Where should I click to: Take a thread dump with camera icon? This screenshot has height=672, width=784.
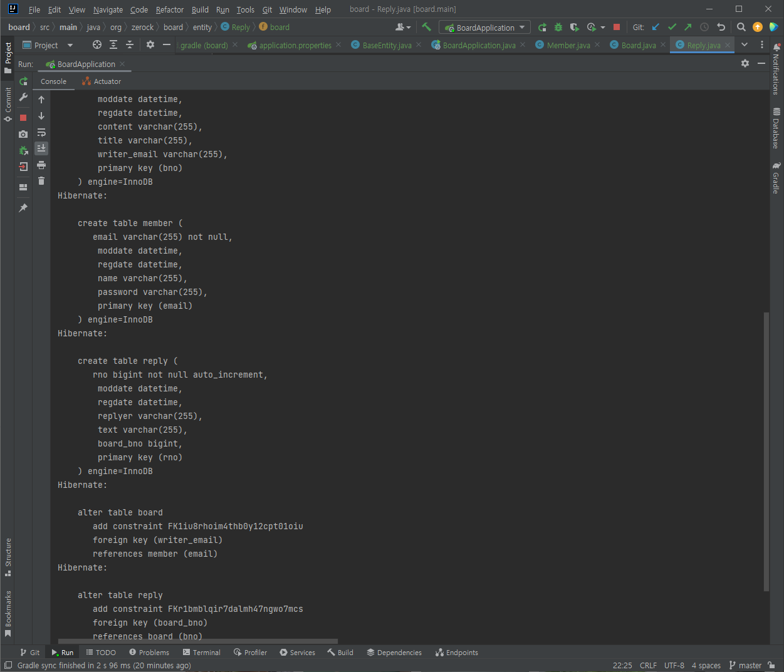[x=23, y=134]
